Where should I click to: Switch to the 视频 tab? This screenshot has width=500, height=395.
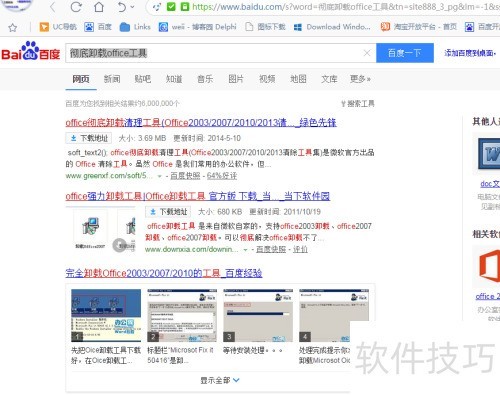pos(267,79)
